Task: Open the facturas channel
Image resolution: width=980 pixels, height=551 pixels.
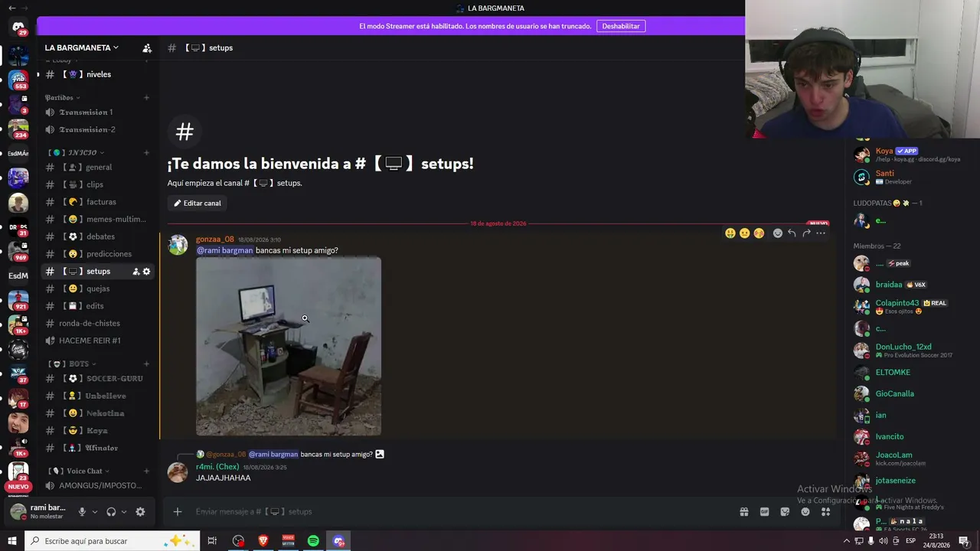Action: (x=99, y=202)
